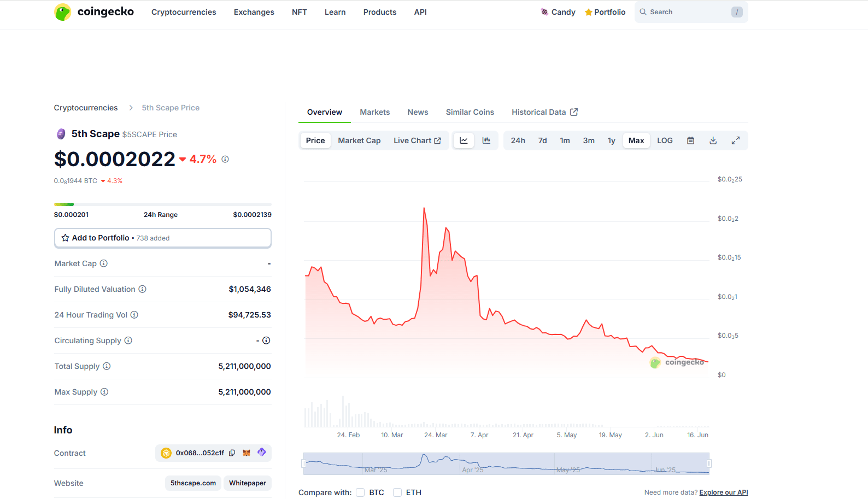The height and width of the screenshot is (499, 868).
Task: Click Add to Portfolio button
Action: 163,238
